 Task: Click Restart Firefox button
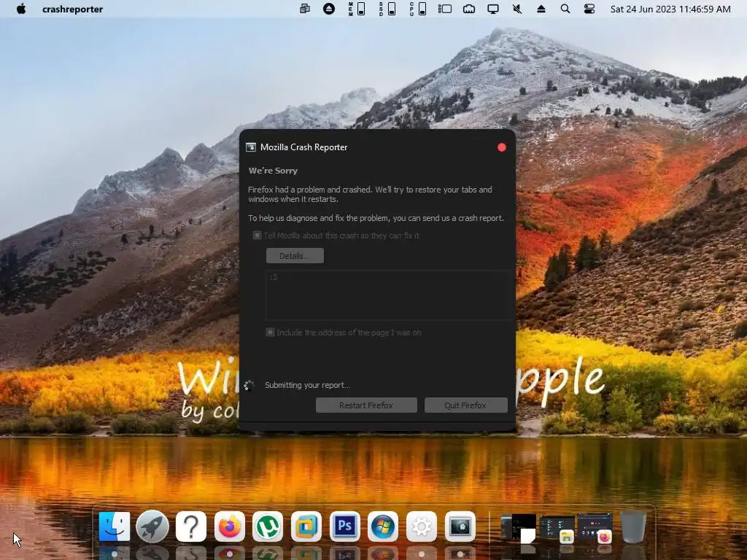[x=366, y=405]
